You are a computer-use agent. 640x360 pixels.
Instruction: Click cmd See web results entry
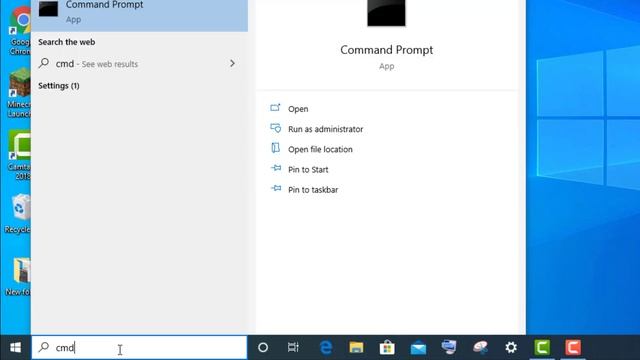point(139,64)
